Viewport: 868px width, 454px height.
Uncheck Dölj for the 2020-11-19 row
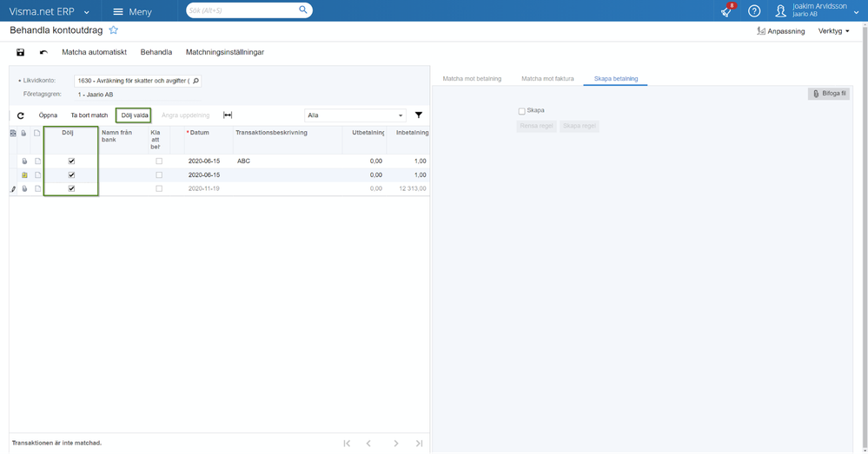pyautogui.click(x=71, y=188)
